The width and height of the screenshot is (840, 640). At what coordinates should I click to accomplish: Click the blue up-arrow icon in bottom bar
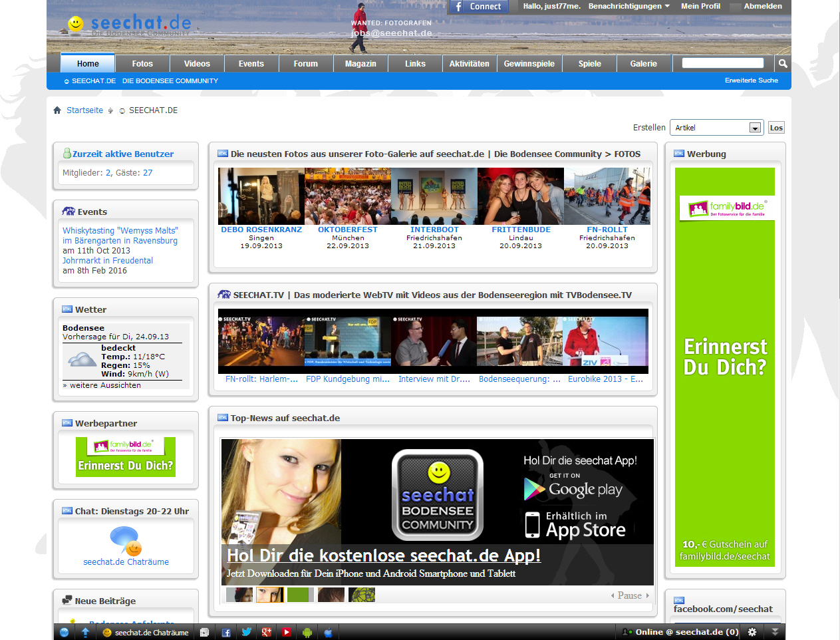[x=85, y=632]
